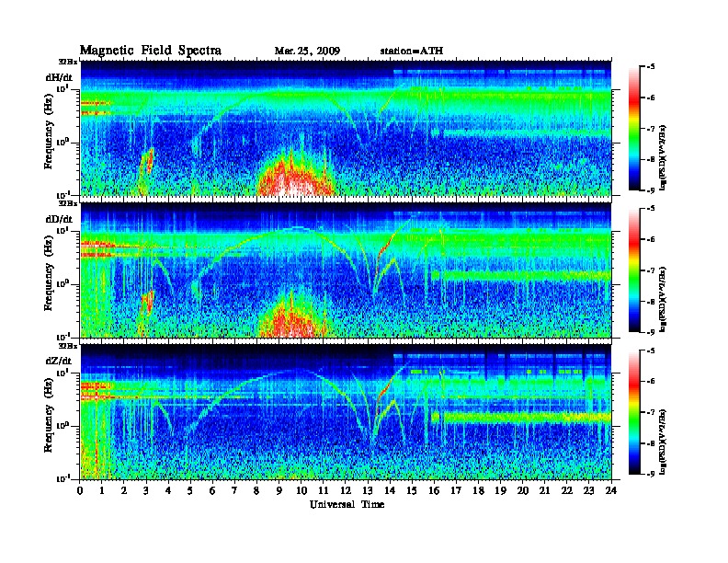The image size is (728, 563).
Task: Click the "-5" value on dH/dt color scale
Action: click(x=651, y=67)
